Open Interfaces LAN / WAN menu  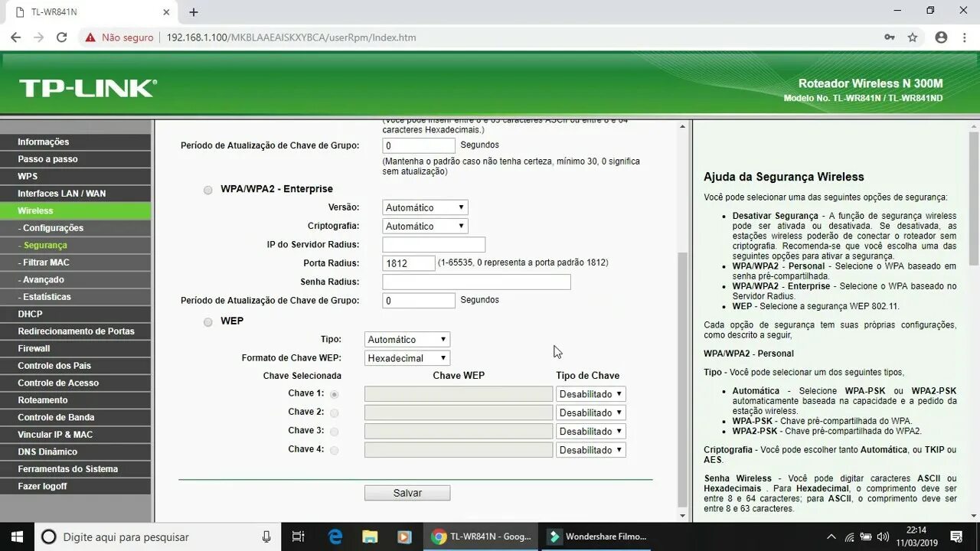(x=76, y=194)
